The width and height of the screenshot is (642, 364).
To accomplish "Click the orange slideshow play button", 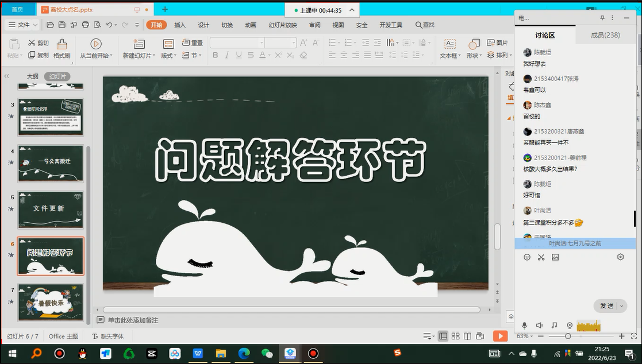I will [x=500, y=336].
